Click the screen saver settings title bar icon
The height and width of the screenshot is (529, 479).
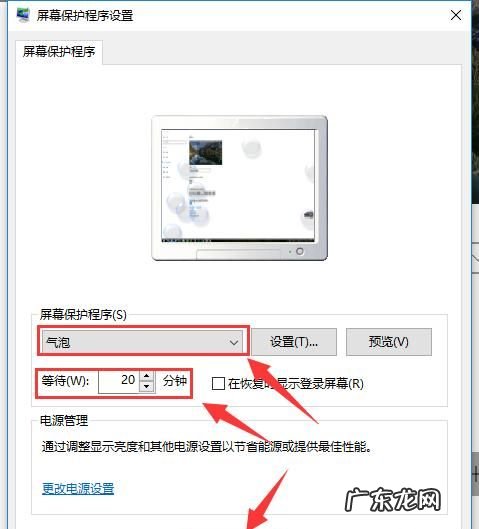coord(23,15)
